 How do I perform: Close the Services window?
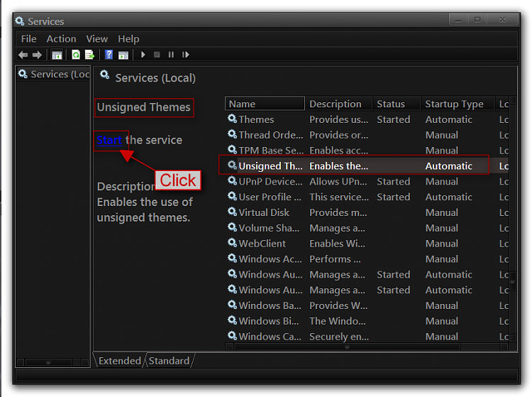502,20
